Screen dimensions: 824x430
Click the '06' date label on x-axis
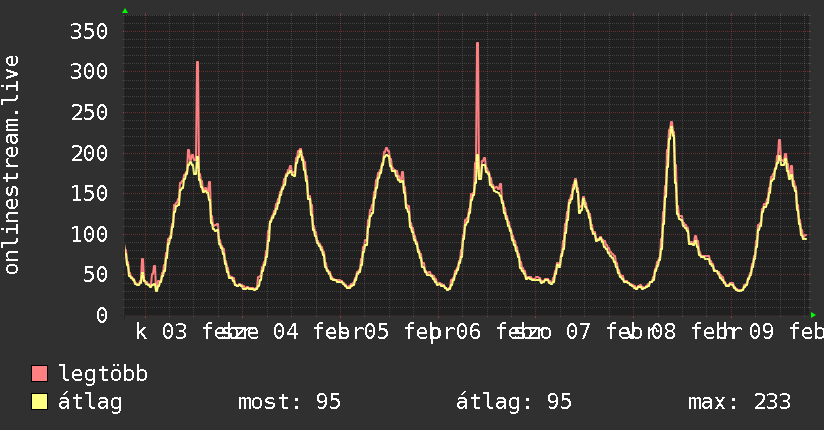point(468,332)
